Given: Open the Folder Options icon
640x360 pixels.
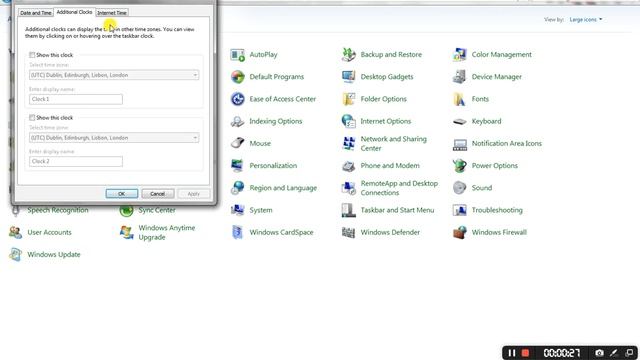Looking at the screenshot, I should 349,99.
